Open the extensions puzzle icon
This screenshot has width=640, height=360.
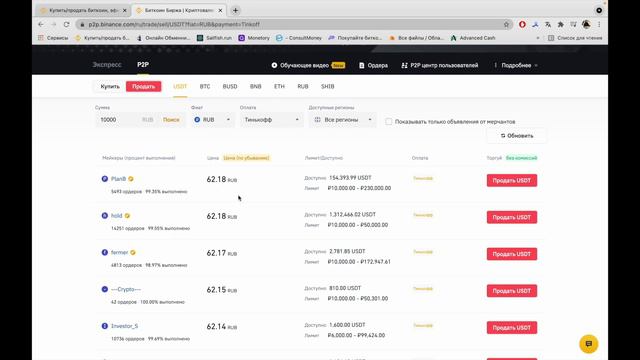tap(560, 24)
